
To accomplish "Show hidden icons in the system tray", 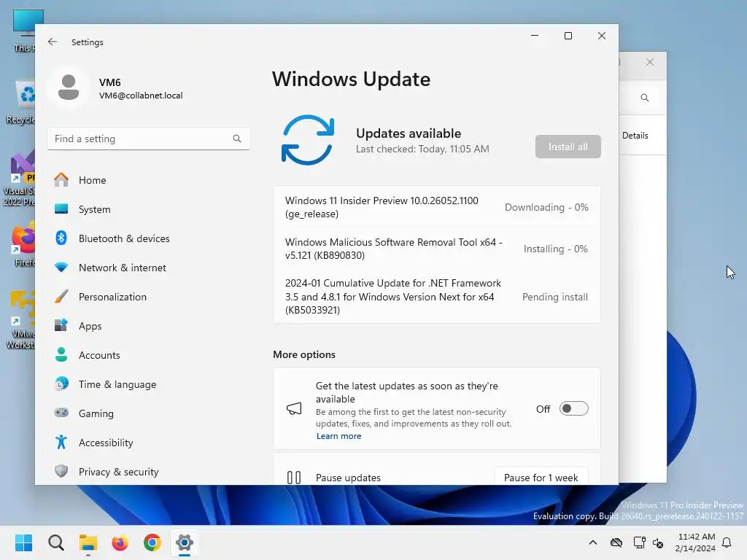I will click(593, 542).
